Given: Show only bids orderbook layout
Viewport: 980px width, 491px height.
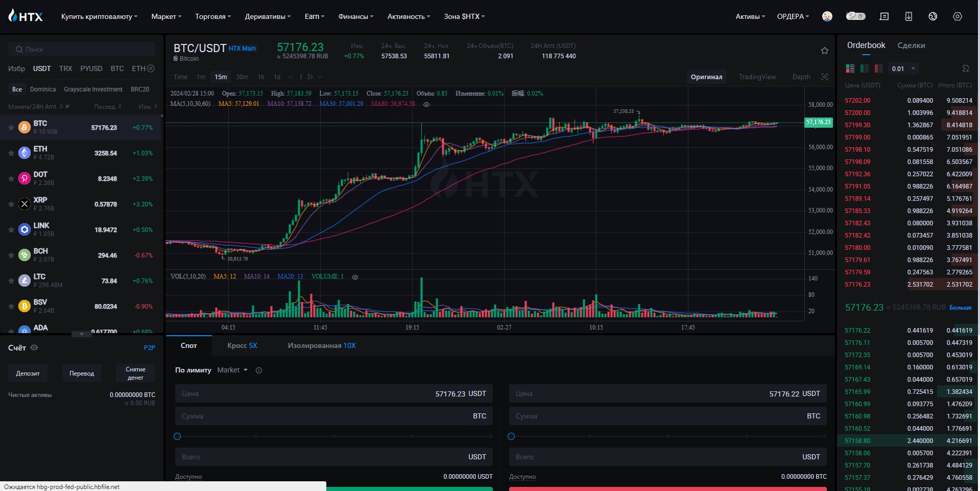Looking at the screenshot, I should [865, 68].
